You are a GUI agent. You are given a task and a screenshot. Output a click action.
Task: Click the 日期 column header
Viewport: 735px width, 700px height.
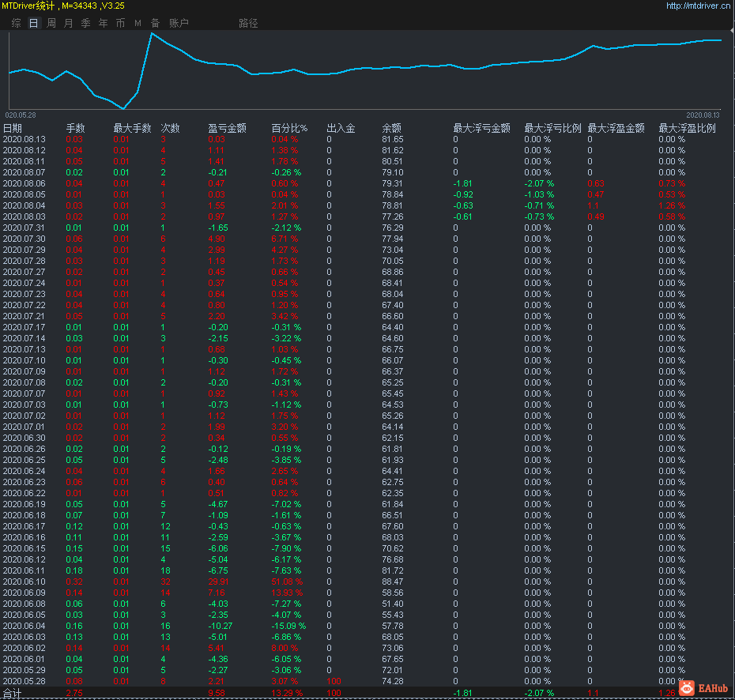pos(13,128)
